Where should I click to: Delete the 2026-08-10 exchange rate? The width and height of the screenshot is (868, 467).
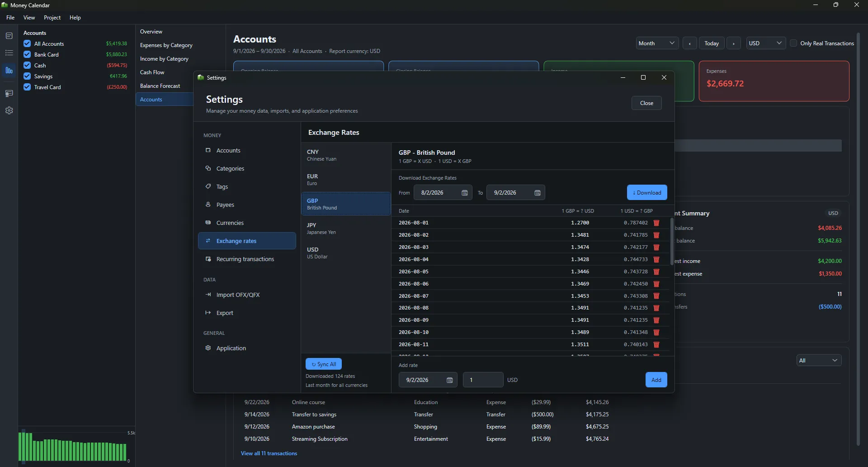(656, 333)
